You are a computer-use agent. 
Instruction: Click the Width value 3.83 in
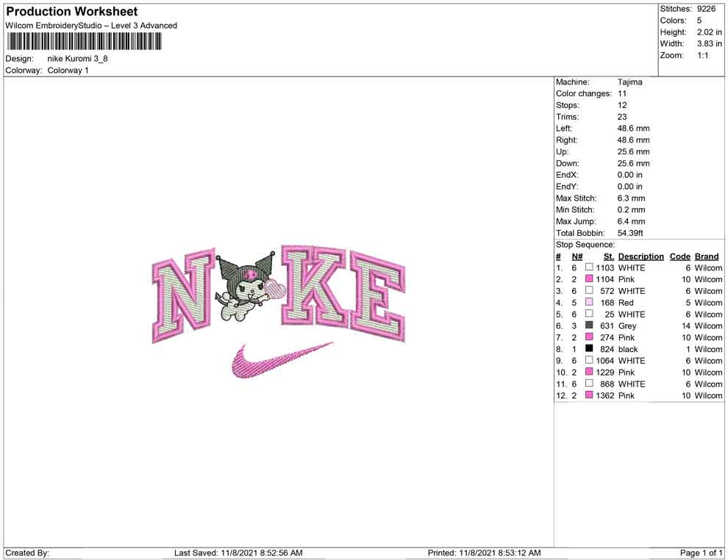710,43
